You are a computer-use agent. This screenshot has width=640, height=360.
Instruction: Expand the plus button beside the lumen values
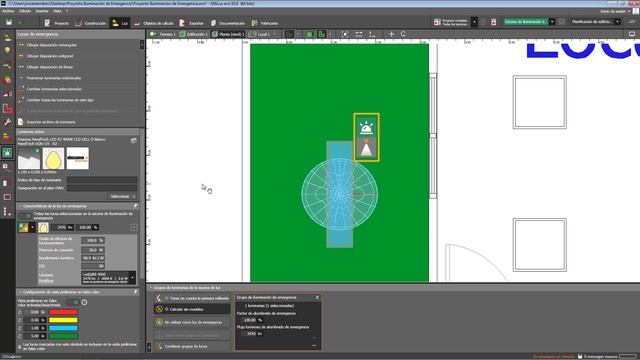(134, 227)
